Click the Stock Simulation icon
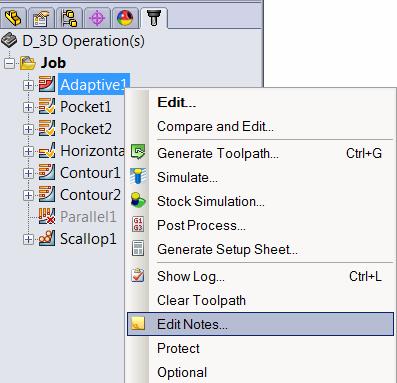The width and height of the screenshot is (397, 383). click(x=138, y=201)
